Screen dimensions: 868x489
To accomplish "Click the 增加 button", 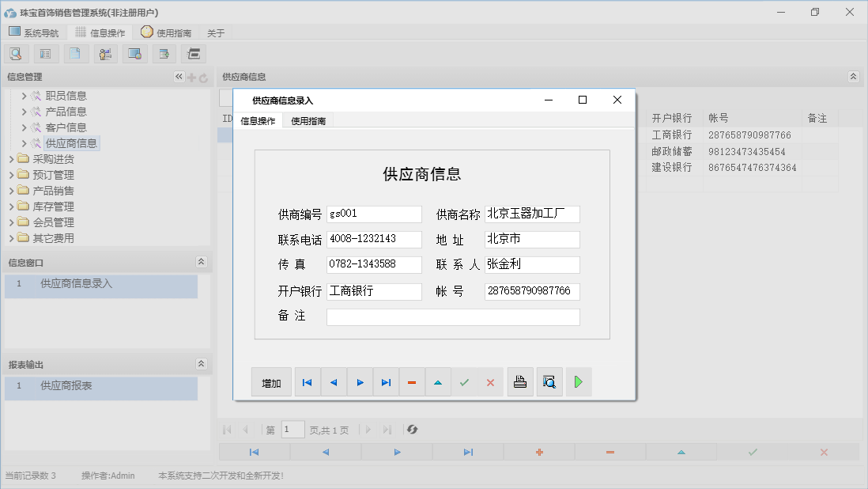I will click(271, 382).
